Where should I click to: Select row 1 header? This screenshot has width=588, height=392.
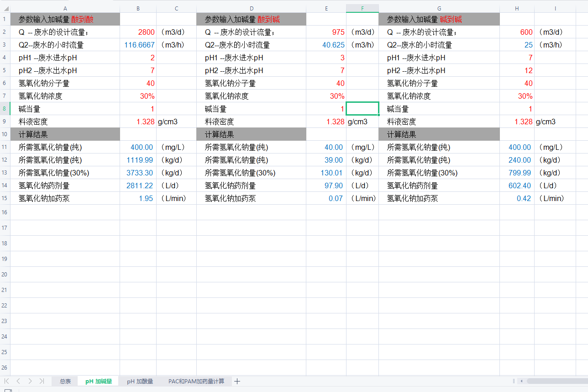point(5,19)
